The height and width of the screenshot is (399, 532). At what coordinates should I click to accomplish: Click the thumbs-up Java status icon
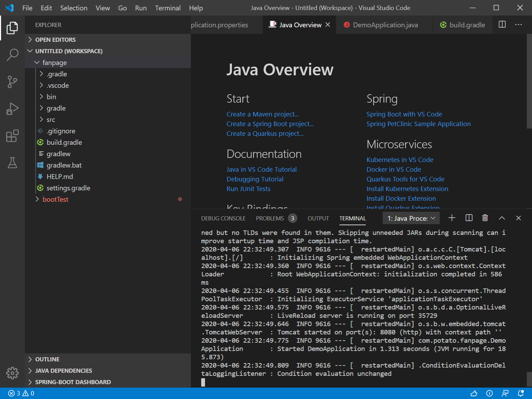coord(474,393)
